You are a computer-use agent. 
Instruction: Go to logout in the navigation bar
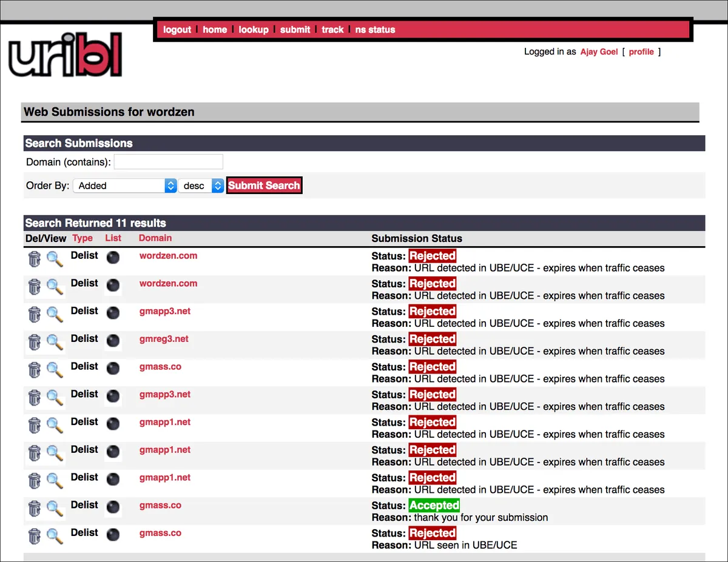[x=177, y=29]
